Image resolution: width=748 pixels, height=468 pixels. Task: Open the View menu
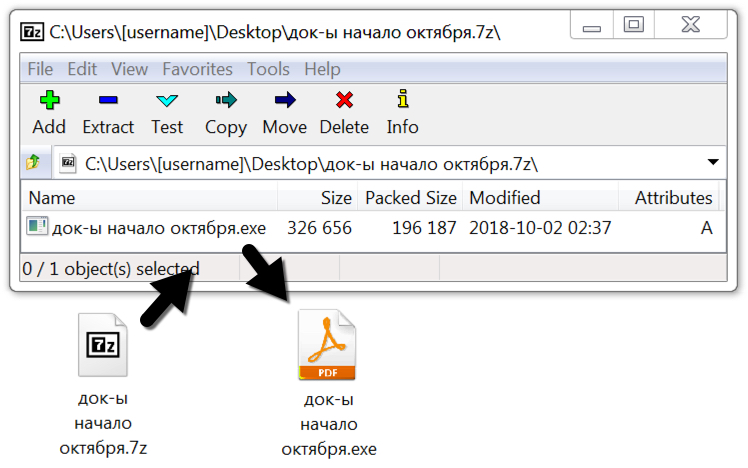pos(130,69)
